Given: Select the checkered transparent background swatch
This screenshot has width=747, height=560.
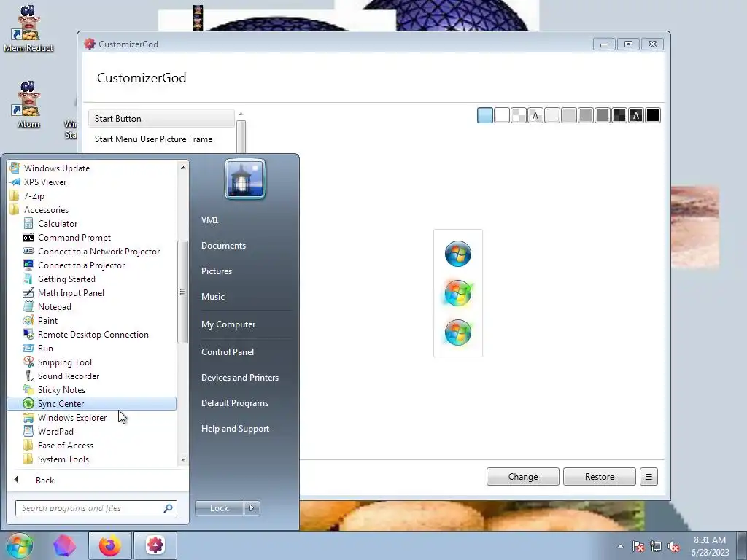Looking at the screenshot, I should point(519,115).
